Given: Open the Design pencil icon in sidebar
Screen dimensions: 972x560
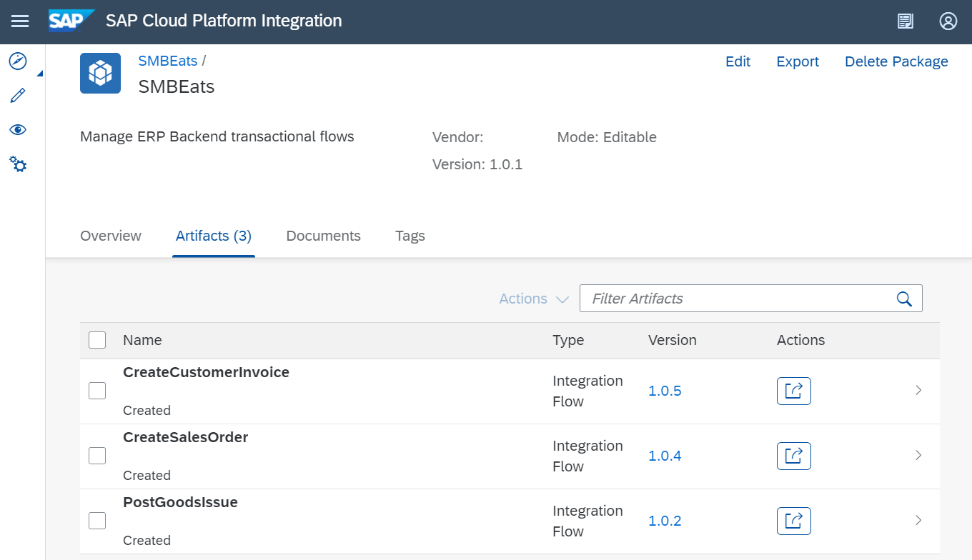Looking at the screenshot, I should pos(18,96).
